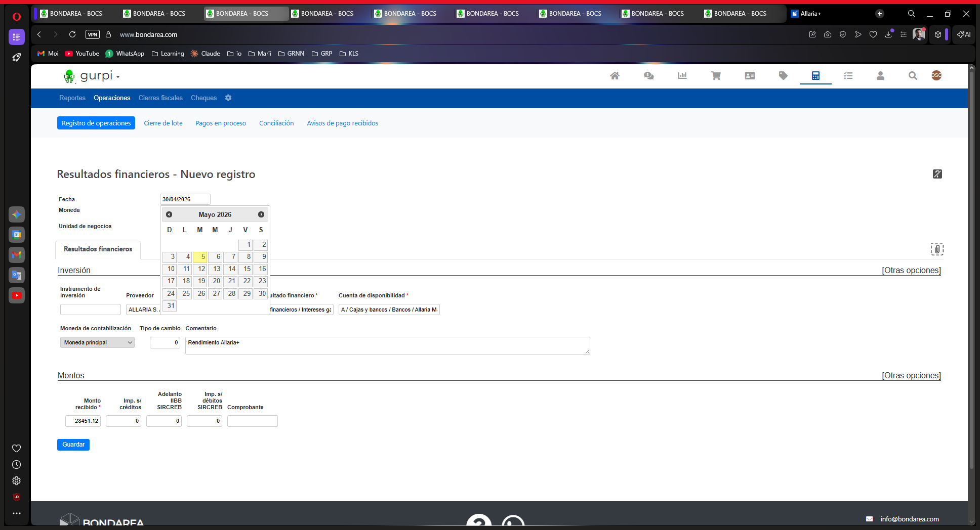980x530 pixels.
Task: Open the KLS bookmarks folder
Action: (x=349, y=54)
